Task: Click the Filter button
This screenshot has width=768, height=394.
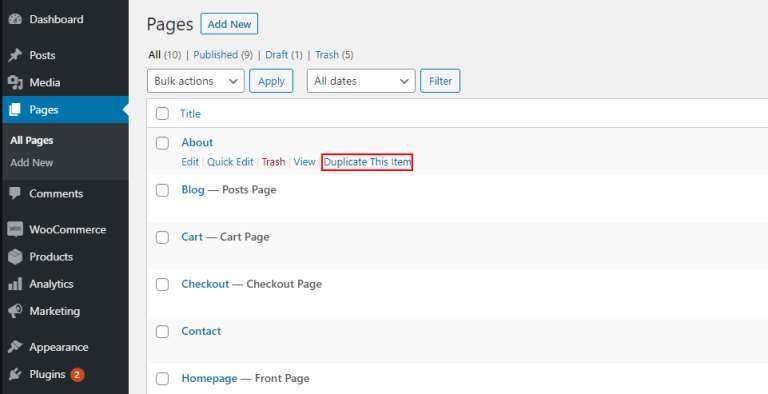Action: point(440,81)
